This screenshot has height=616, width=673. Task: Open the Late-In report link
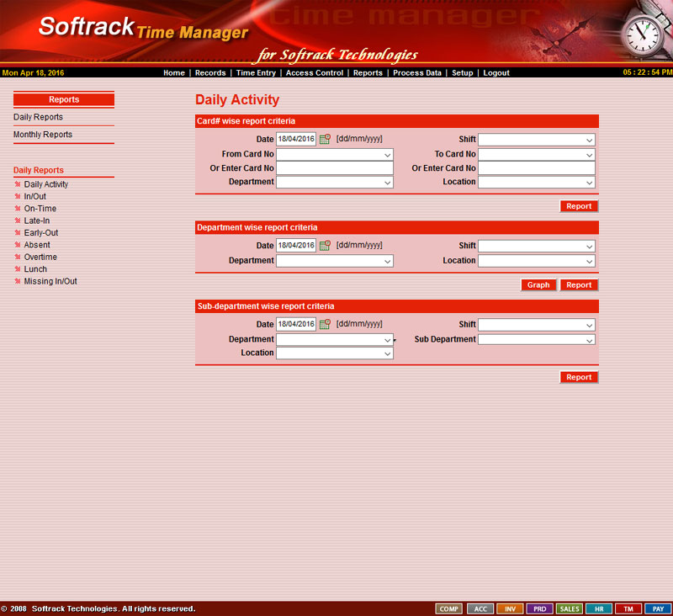(x=37, y=220)
